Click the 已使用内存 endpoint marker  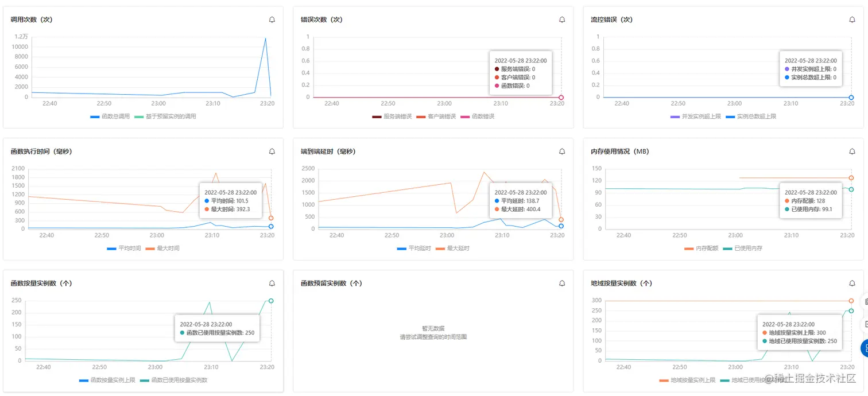pyautogui.click(x=851, y=189)
